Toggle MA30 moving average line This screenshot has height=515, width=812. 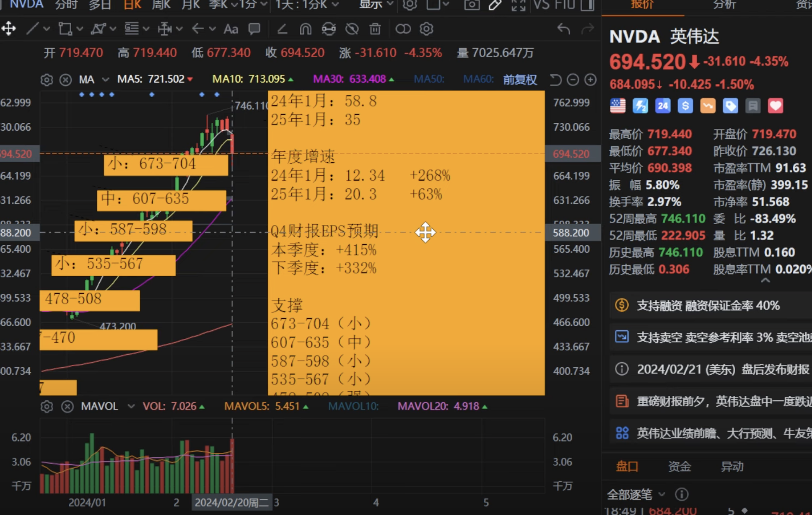(x=354, y=79)
